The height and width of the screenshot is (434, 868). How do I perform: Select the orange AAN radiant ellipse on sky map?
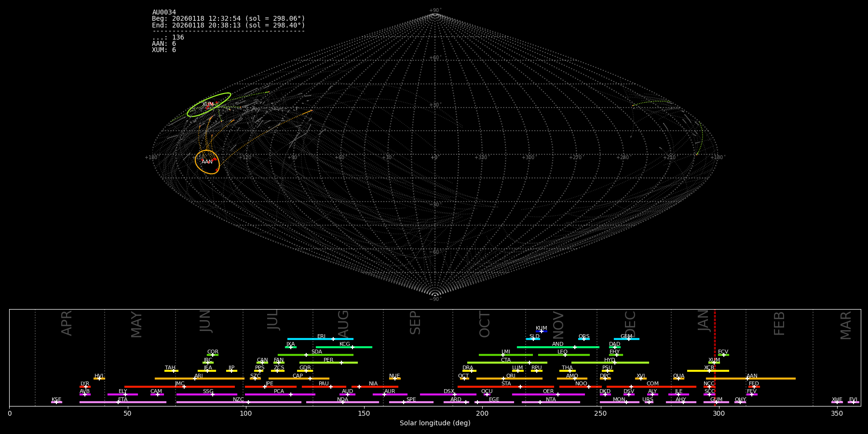pos(207,162)
